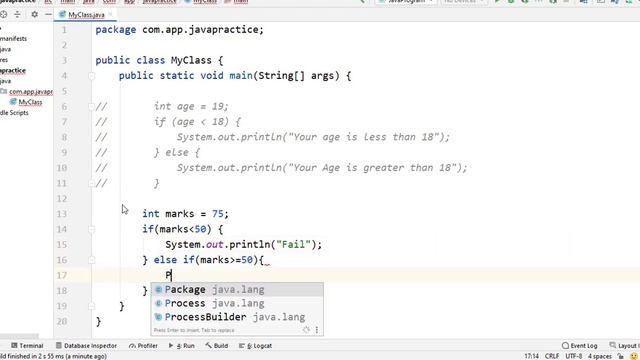Screen dimensions: 640x360
Task: Click the Build hammer icon
Action: coord(209,346)
